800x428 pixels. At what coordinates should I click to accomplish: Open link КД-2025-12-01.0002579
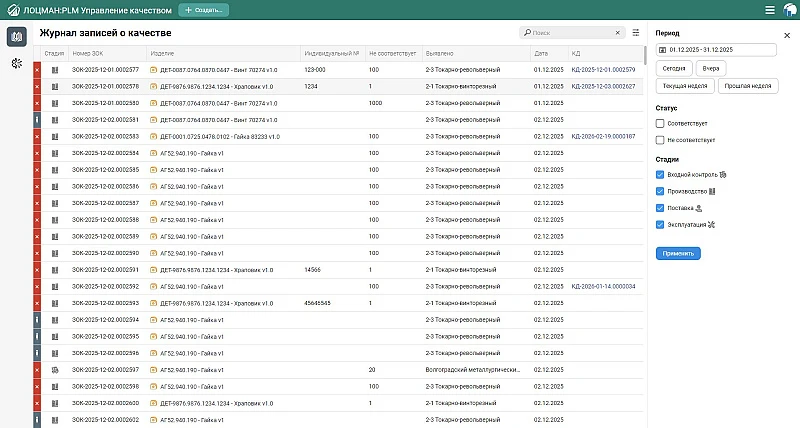coord(604,70)
